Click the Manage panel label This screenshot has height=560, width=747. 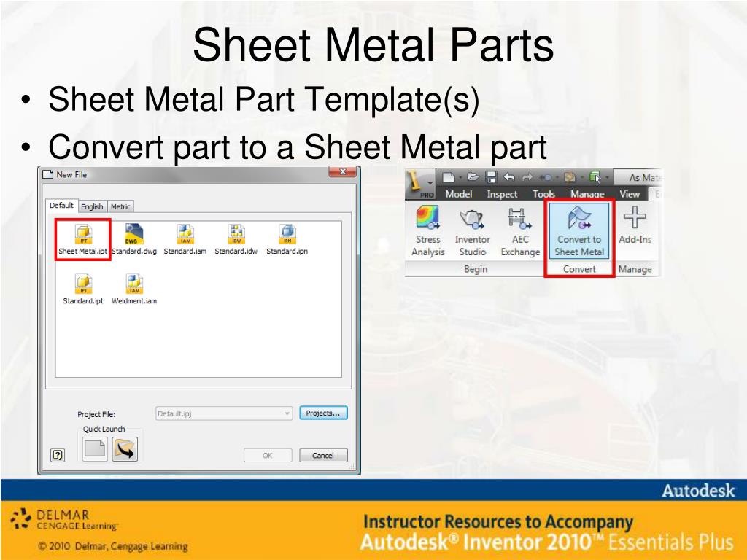pos(635,269)
